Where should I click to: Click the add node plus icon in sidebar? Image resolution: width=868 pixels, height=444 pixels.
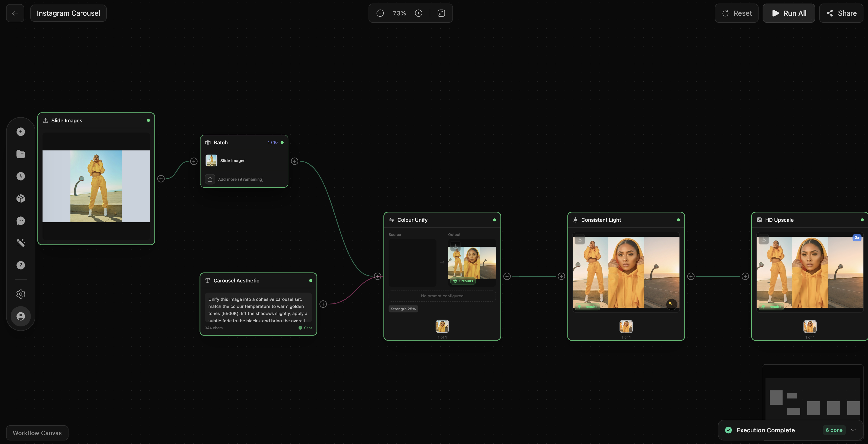point(20,131)
